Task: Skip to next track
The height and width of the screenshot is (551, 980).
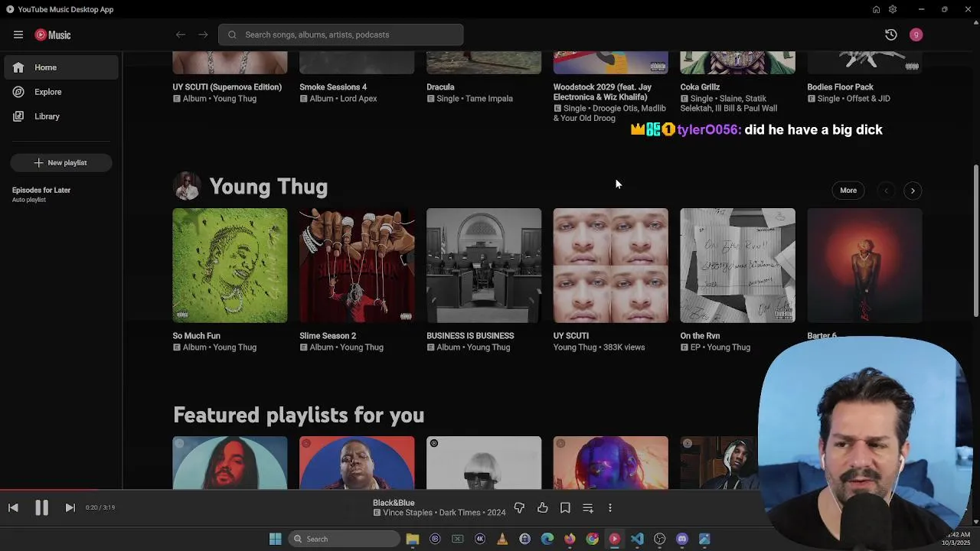Action: click(70, 507)
